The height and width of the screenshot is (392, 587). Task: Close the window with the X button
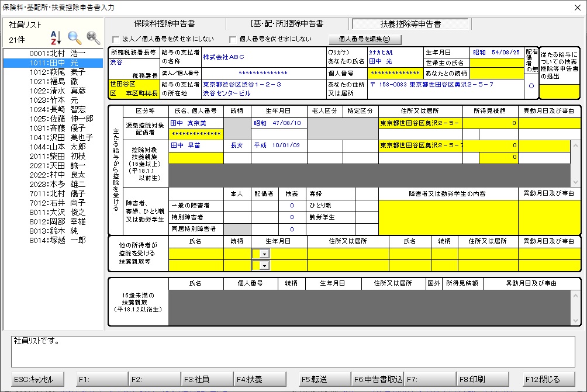click(x=578, y=8)
